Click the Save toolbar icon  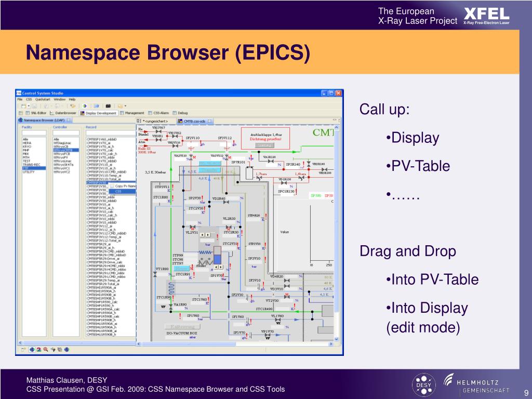(34, 106)
